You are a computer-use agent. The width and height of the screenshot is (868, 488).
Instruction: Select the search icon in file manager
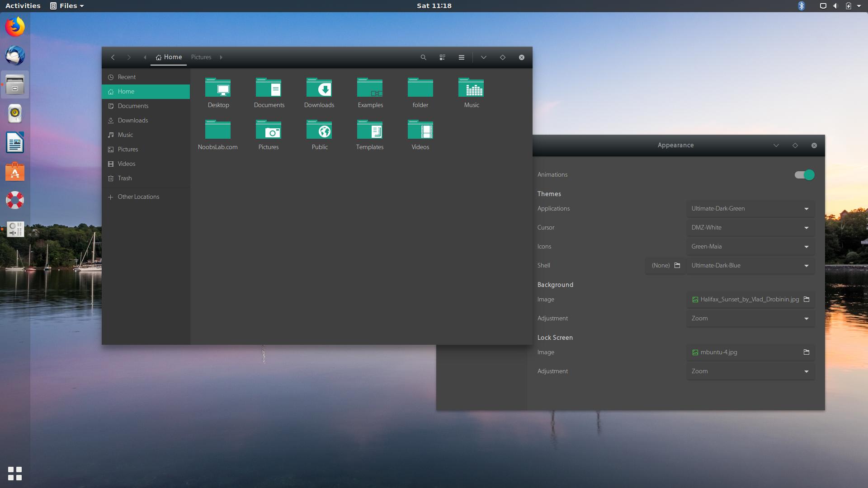(423, 57)
